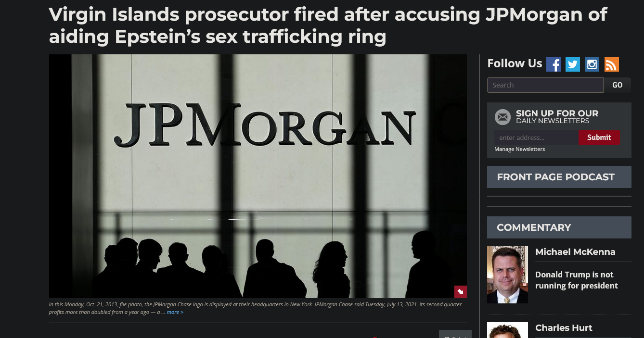Click the Virgin Islands prosecutor headline
Image resolution: width=644 pixels, height=338 pixels.
click(x=328, y=25)
